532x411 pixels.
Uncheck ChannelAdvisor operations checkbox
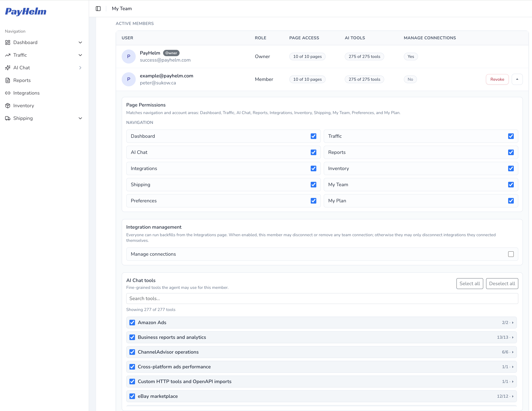tap(132, 352)
